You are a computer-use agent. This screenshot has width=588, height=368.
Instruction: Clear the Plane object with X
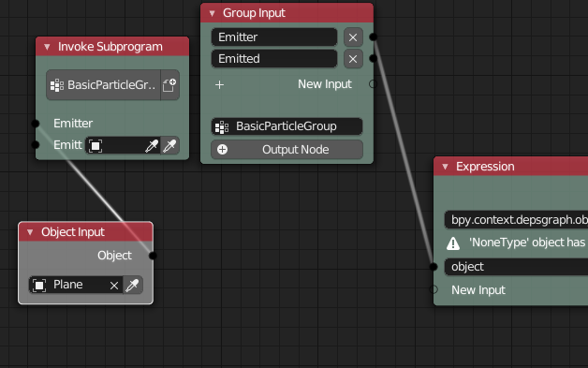[114, 286]
